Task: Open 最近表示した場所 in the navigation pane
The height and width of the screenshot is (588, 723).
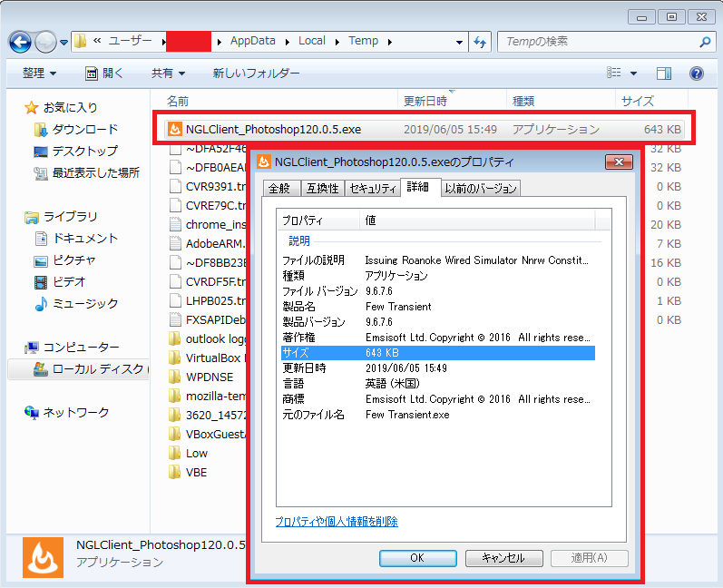Action: (87, 173)
